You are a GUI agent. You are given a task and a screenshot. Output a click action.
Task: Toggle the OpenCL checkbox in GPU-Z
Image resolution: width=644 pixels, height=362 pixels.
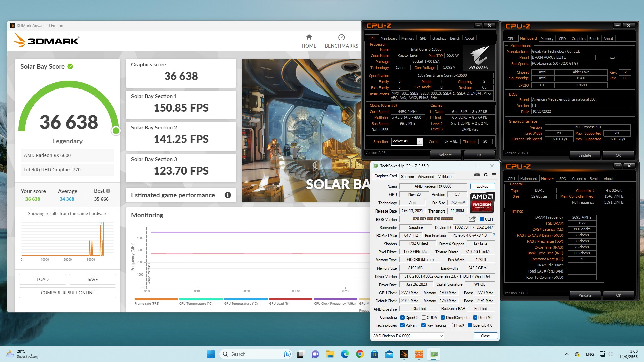[402, 318]
